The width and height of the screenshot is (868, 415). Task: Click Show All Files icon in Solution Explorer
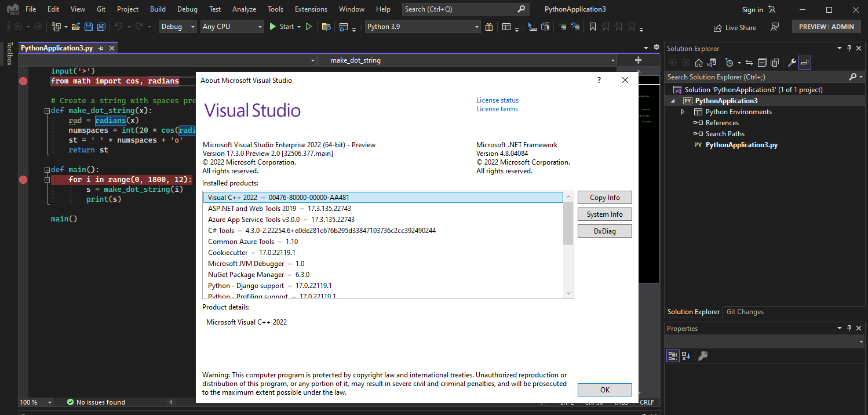pyautogui.click(x=775, y=63)
